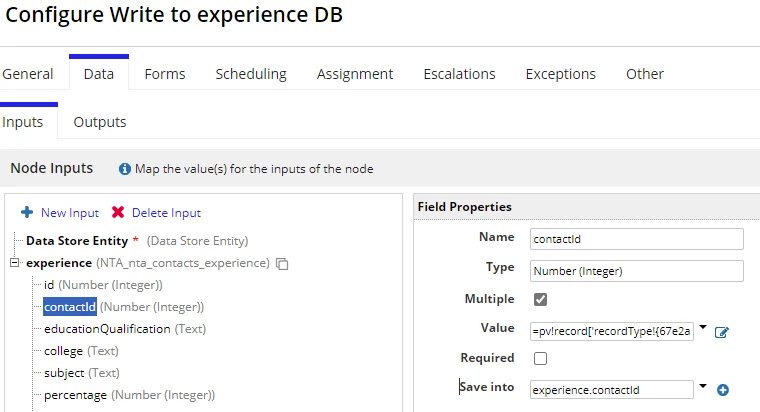Click the red X Delete Input icon
The height and width of the screenshot is (412, 760).
[118, 212]
